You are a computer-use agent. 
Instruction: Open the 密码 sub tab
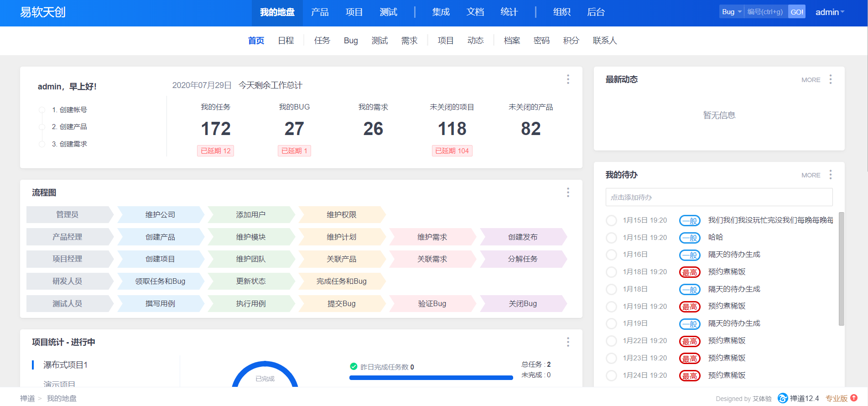click(x=541, y=41)
